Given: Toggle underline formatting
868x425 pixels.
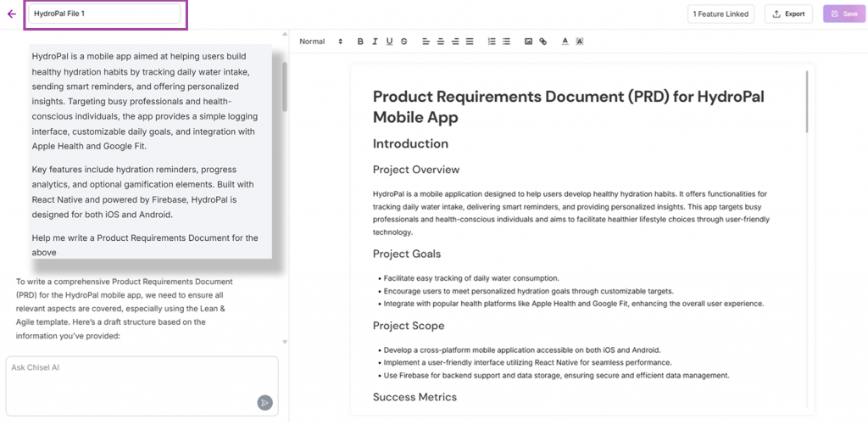Looking at the screenshot, I should tap(389, 42).
